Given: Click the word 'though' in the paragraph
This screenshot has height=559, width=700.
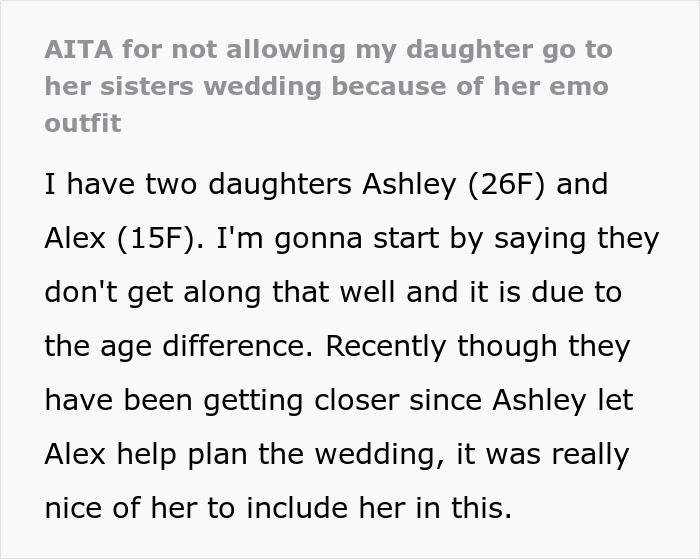Looking at the screenshot, I should (507, 347).
